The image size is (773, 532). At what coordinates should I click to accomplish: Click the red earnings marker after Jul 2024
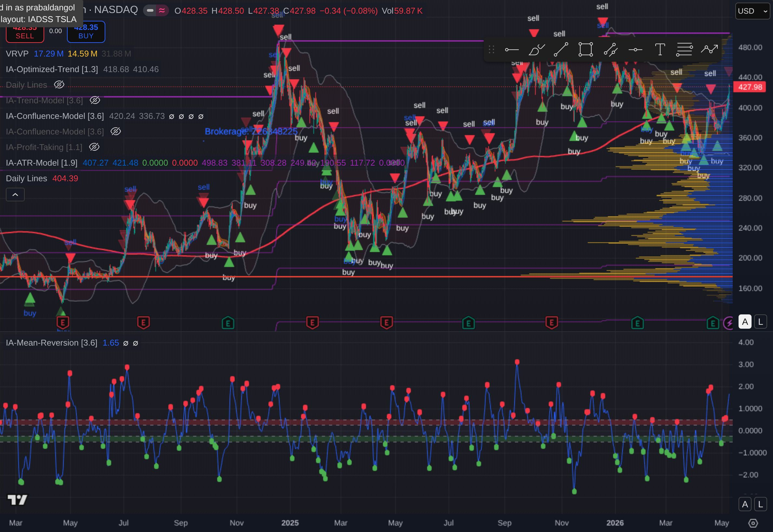[143, 323]
